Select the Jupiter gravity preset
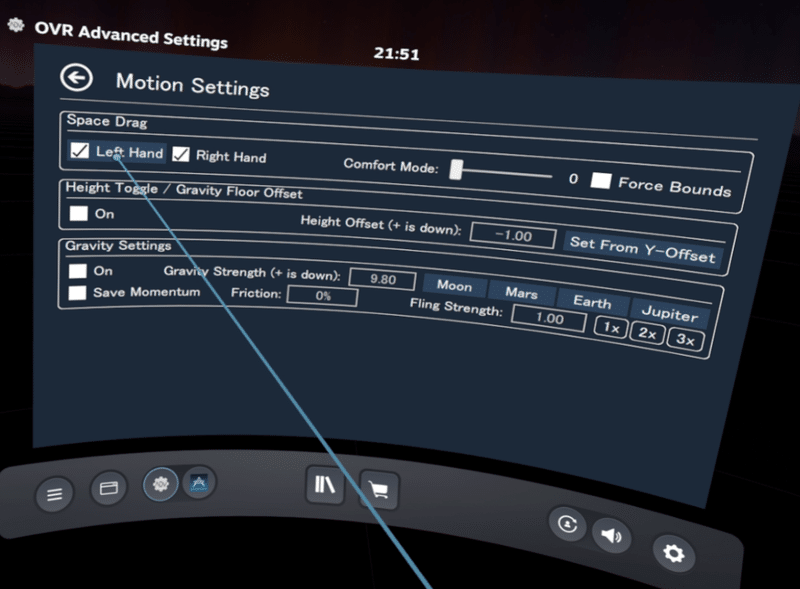This screenshot has width=800, height=589. (x=670, y=314)
